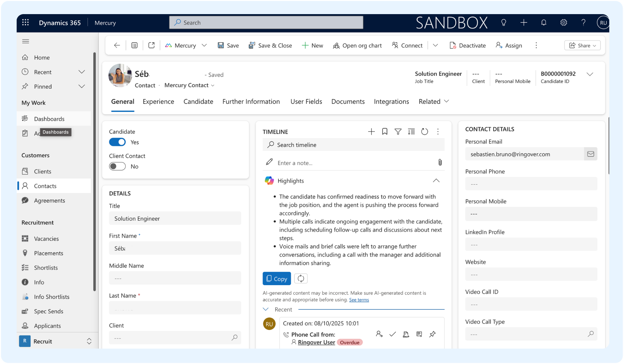Collapse the site map hamburger menu
Viewport: 624px width, 364px height.
click(x=26, y=41)
